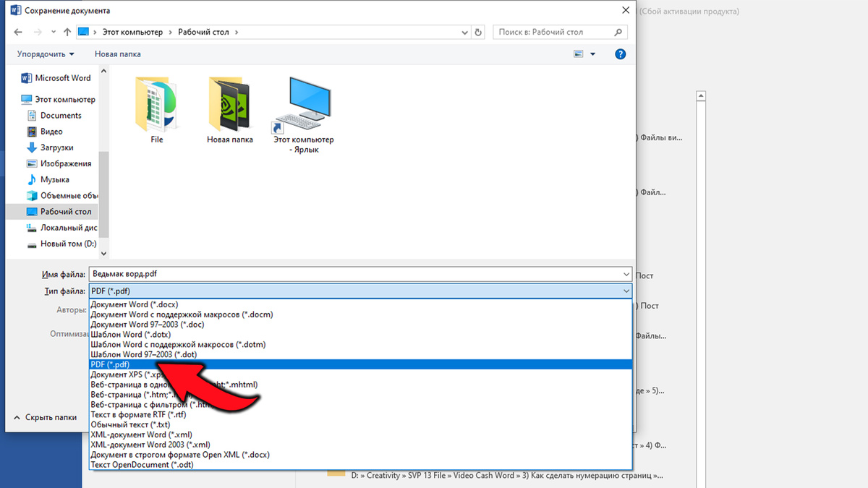Click scroll up arrow in Word background window
This screenshot has width=868, height=488.
coord(701,96)
